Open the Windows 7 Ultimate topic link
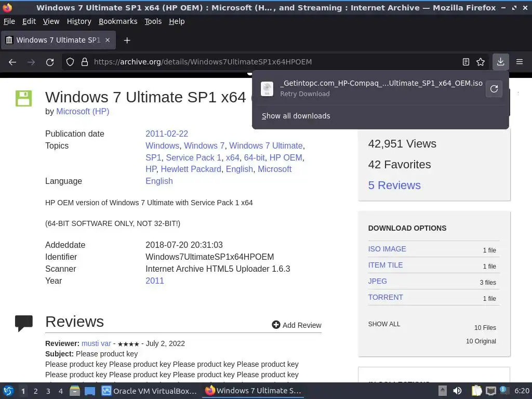The image size is (532, 399). [266, 145]
